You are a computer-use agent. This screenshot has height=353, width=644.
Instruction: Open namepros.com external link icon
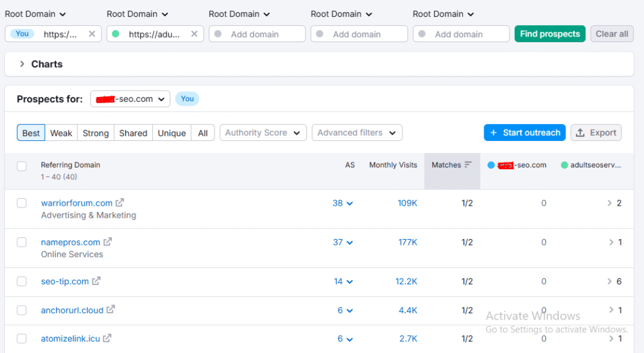[108, 242]
